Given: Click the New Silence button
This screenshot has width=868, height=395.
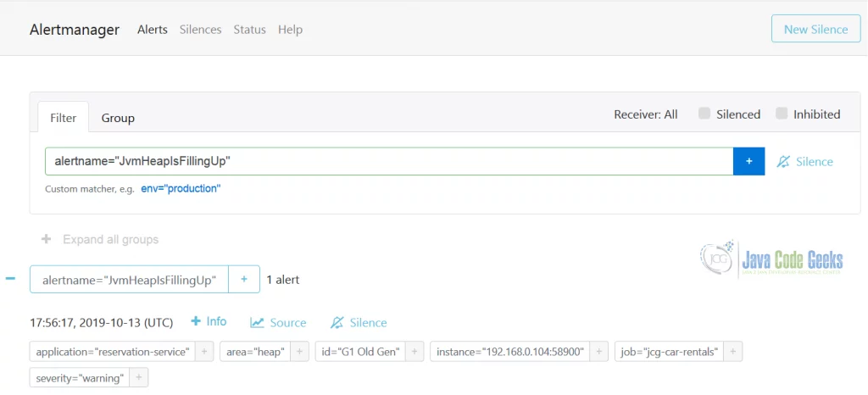Looking at the screenshot, I should tap(816, 29).
